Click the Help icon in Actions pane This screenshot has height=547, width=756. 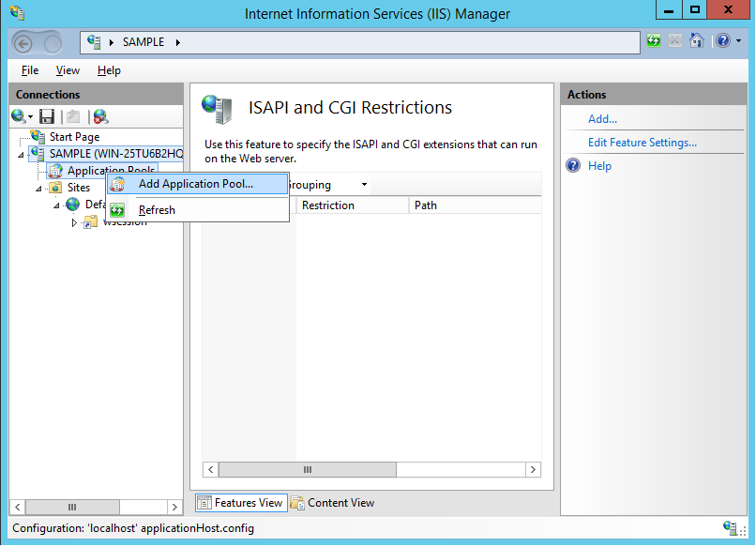(573, 166)
